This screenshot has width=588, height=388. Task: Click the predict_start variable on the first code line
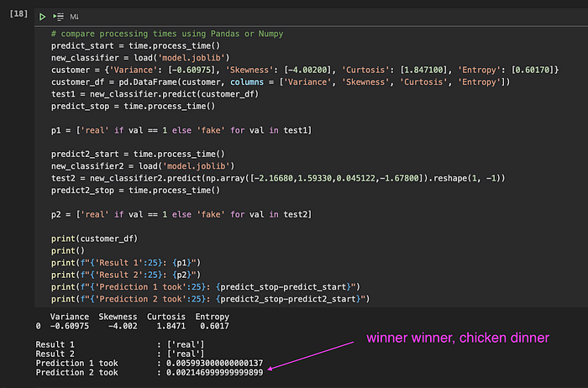pos(82,45)
